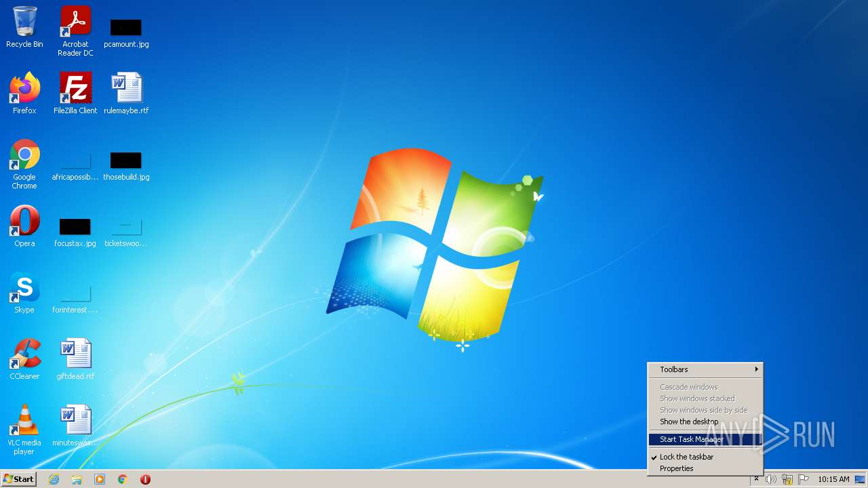The image size is (868, 488).
Task: Select rulemaybe.rtf document icon
Action: (126, 94)
